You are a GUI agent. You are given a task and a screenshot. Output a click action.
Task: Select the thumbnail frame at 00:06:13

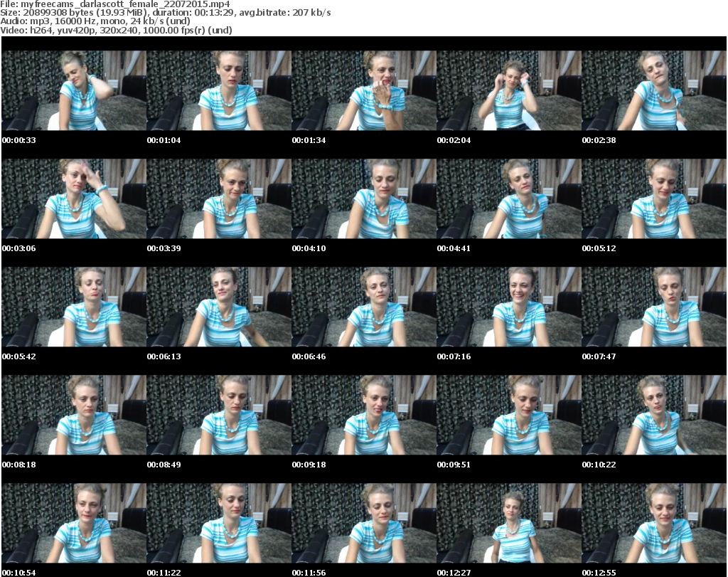[219, 307]
